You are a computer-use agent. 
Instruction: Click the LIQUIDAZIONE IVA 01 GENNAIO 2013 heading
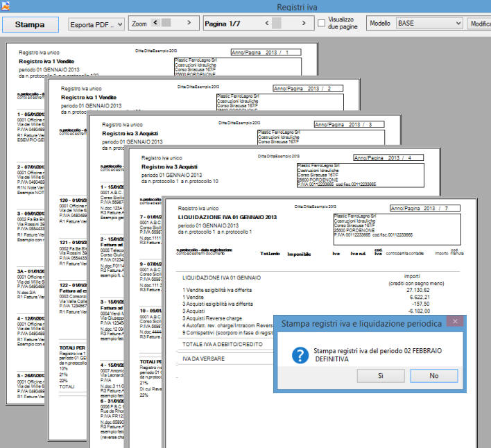click(227, 217)
